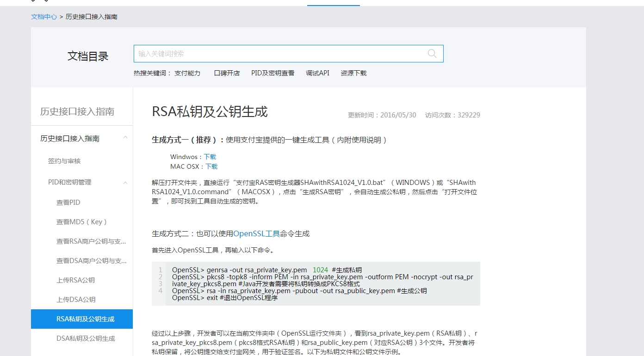Click hot keyword PID及密钥查看
Image resolution: width=644 pixels, height=356 pixels.
pyautogui.click(x=273, y=73)
